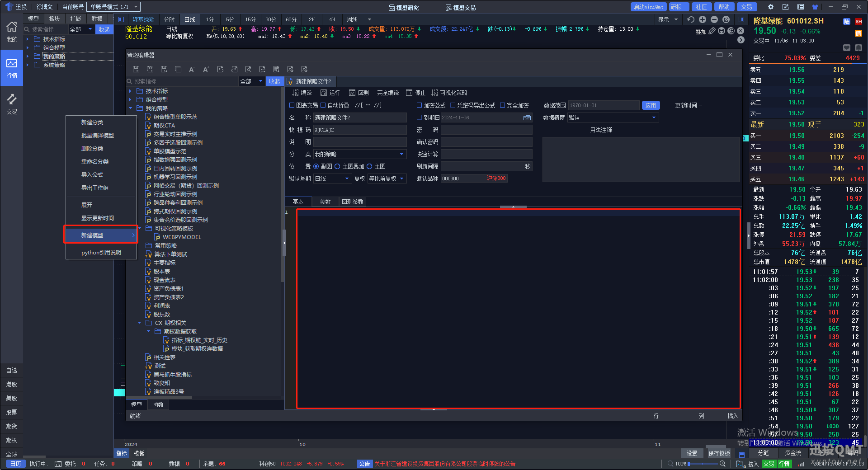This screenshot has height=470, width=868.
Task: Collapse the CX_期权相关 folder
Action: point(139,323)
